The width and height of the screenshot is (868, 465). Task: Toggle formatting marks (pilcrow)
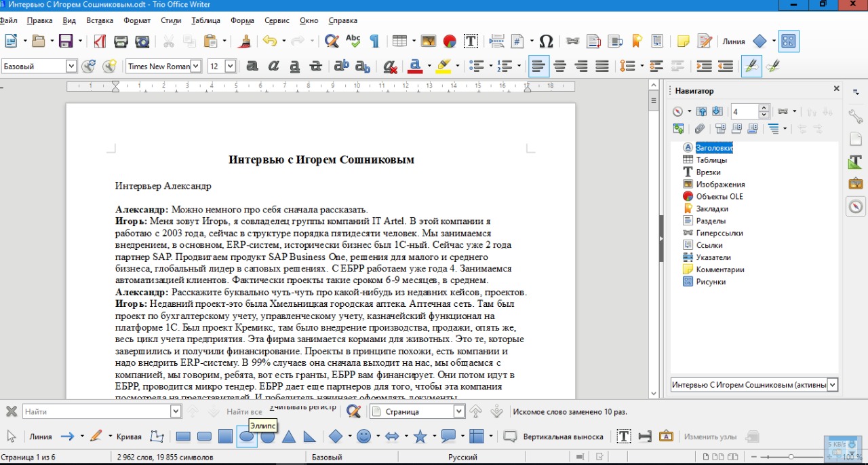coord(374,41)
